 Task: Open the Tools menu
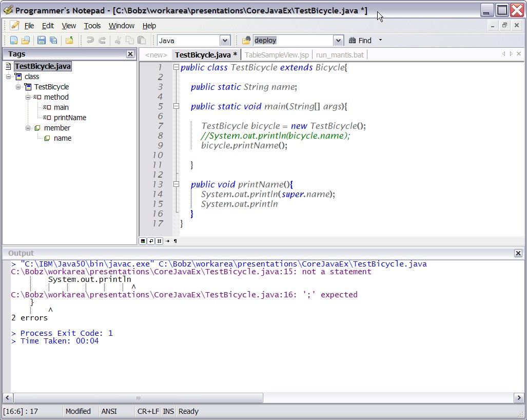pos(92,26)
